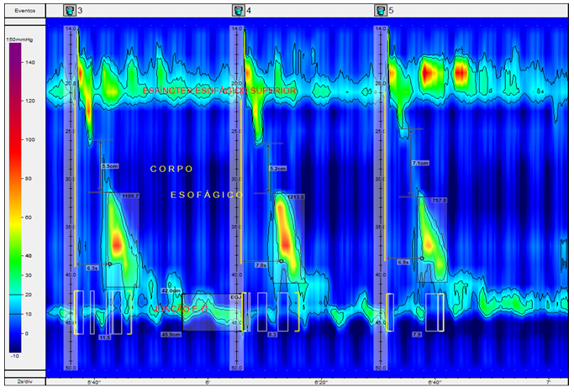Click the 2s/div time scale label

[23, 382]
